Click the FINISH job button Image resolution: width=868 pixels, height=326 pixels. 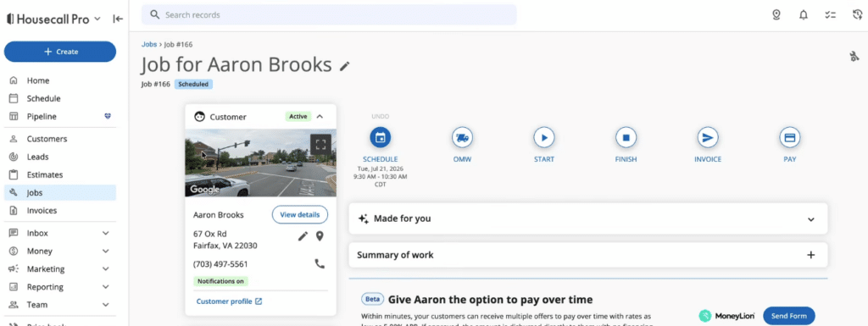coord(626,137)
